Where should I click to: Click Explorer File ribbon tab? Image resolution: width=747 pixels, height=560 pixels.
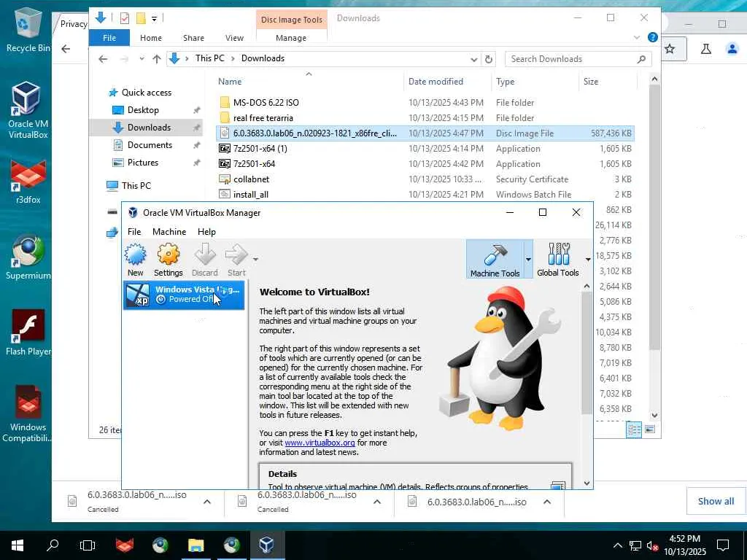point(109,38)
